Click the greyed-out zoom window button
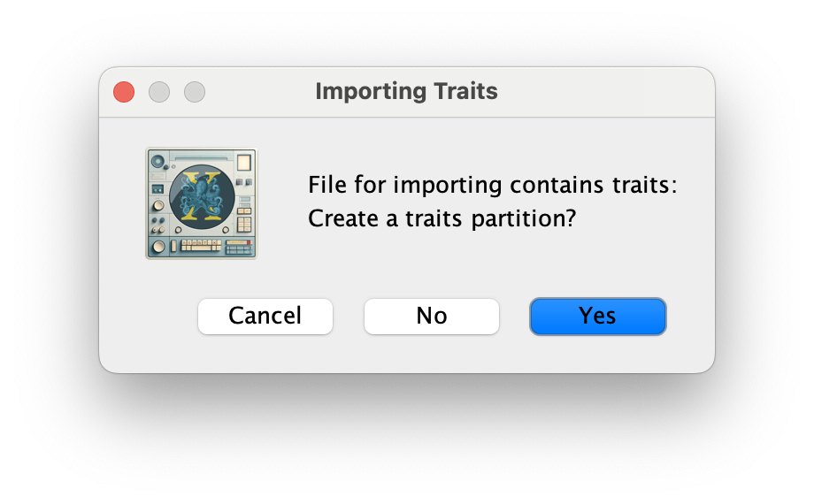The image size is (814, 504). [195, 92]
